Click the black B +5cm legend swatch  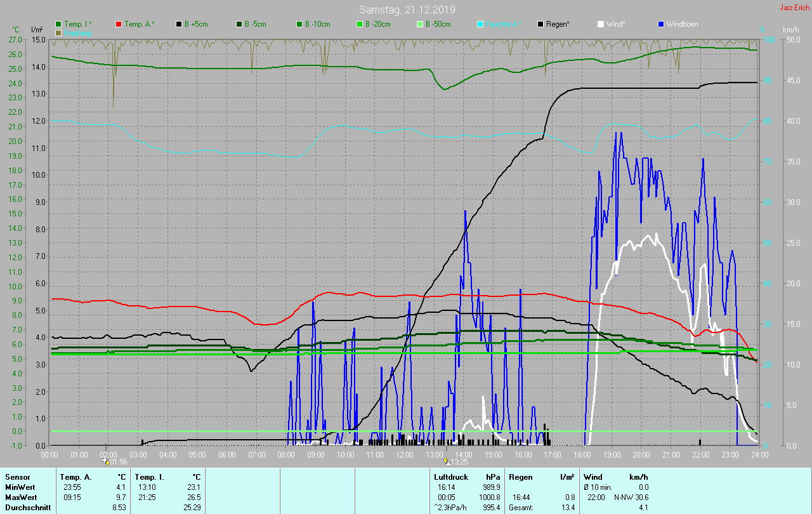[179, 24]
